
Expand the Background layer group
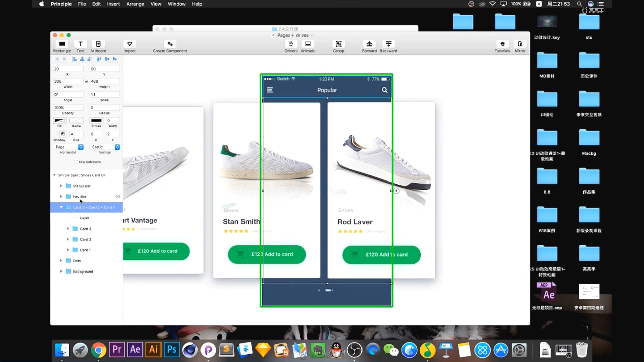pos(61,271)
